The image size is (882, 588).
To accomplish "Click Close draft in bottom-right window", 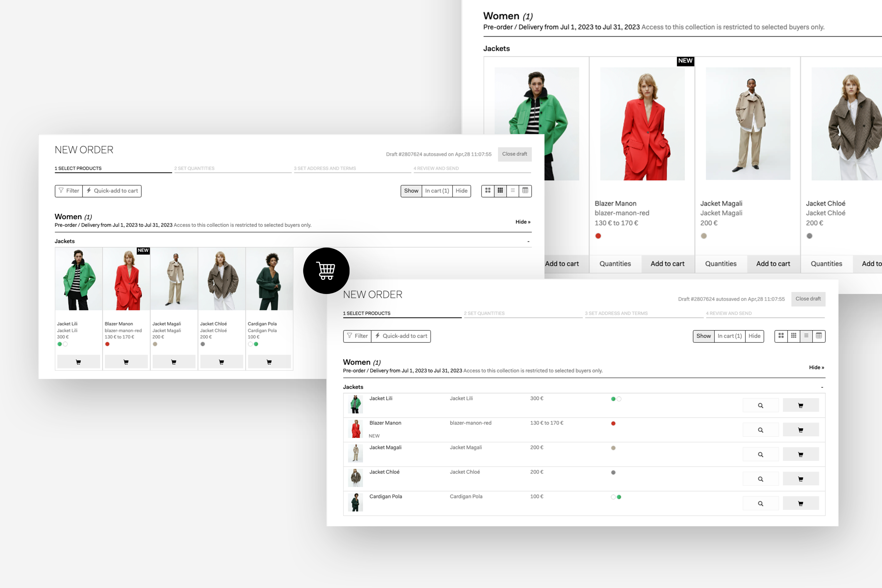I will (808, 299).
